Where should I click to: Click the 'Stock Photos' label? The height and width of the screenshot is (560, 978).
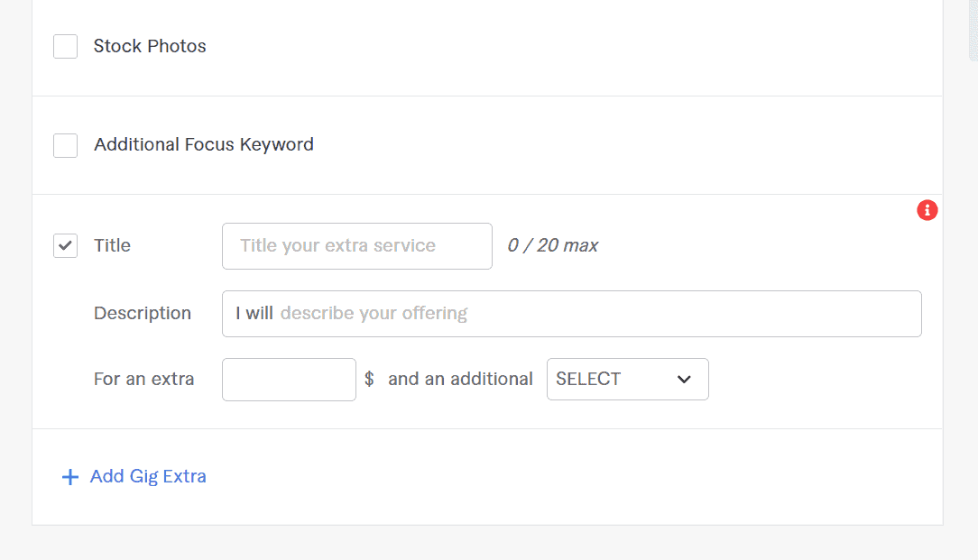[x=150, y=46]
